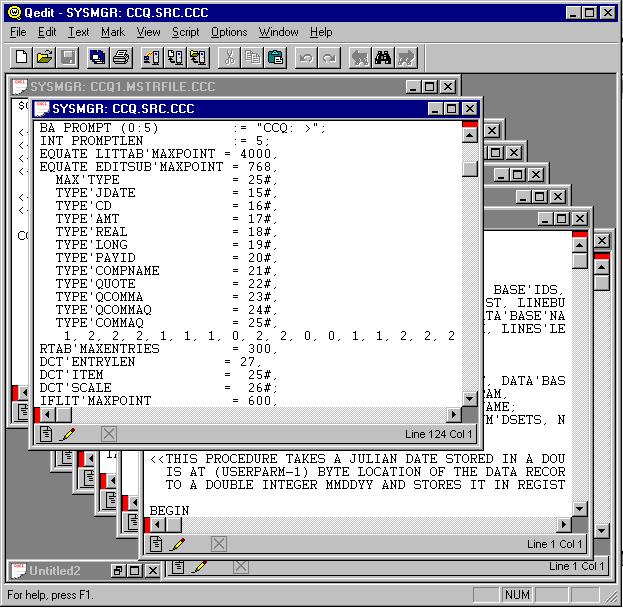Click the Redo arrow icon

[x=329, y=58]
